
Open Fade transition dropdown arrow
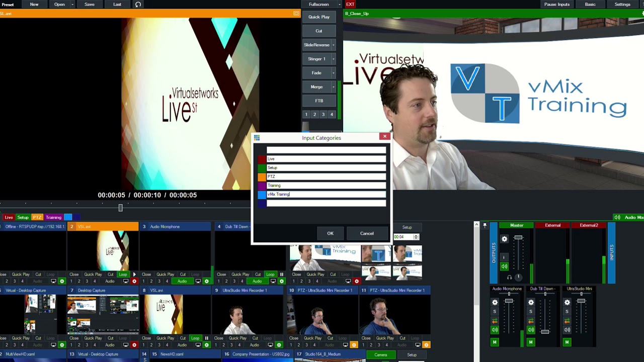point(333,73)
